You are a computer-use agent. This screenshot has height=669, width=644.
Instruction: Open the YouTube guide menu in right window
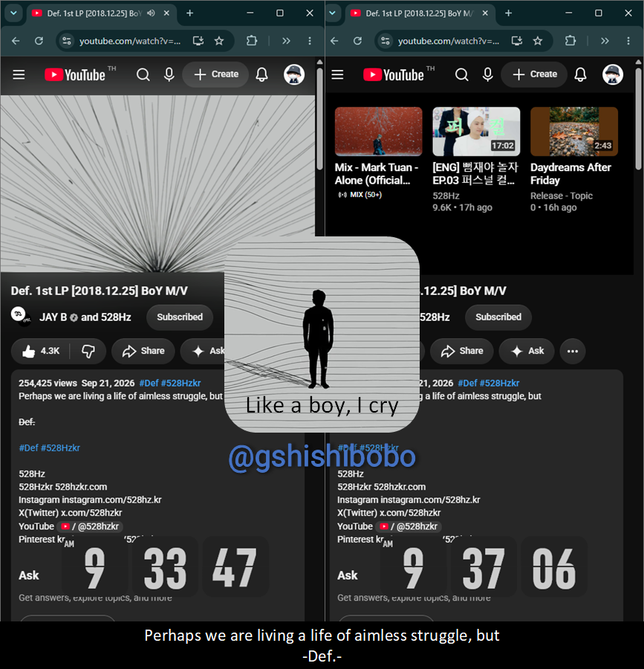click(x=337, y=75)
